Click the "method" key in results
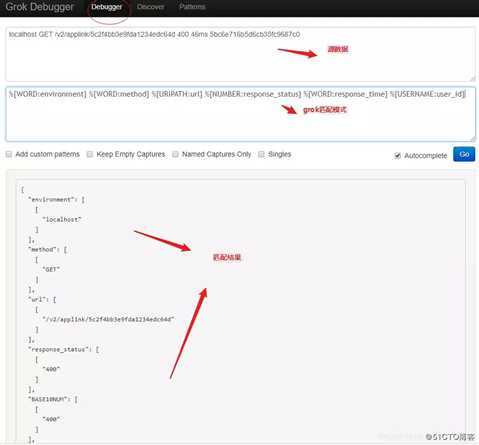Screen dimensions: 479x445 click(43, 249)
